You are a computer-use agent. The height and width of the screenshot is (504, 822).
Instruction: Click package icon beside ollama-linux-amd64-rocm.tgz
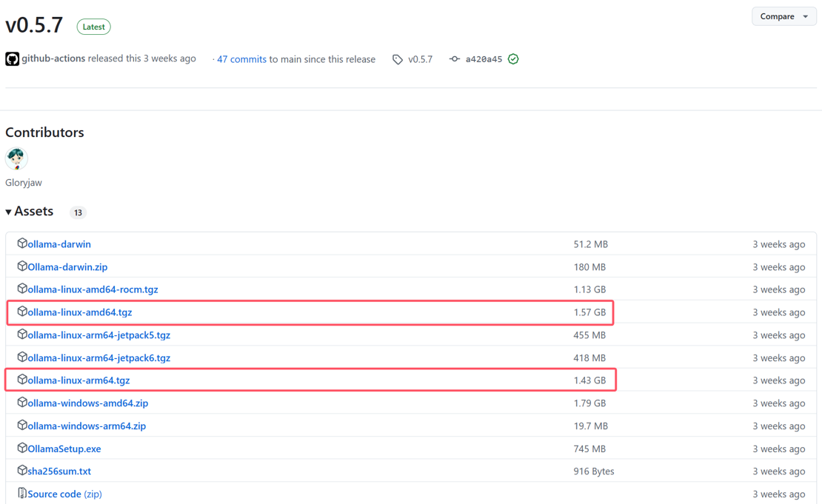tap(22, 288)
